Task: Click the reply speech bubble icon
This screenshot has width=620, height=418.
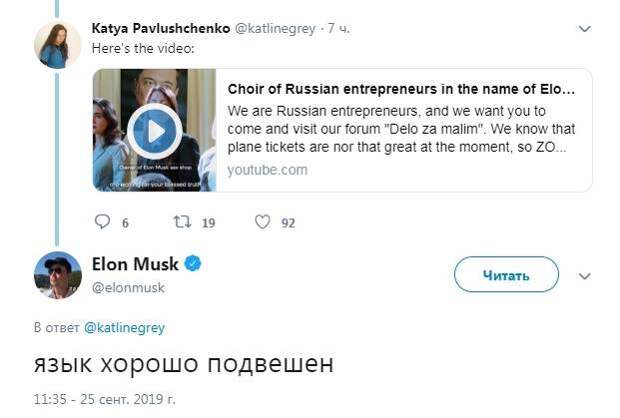Action: point(102,222)
